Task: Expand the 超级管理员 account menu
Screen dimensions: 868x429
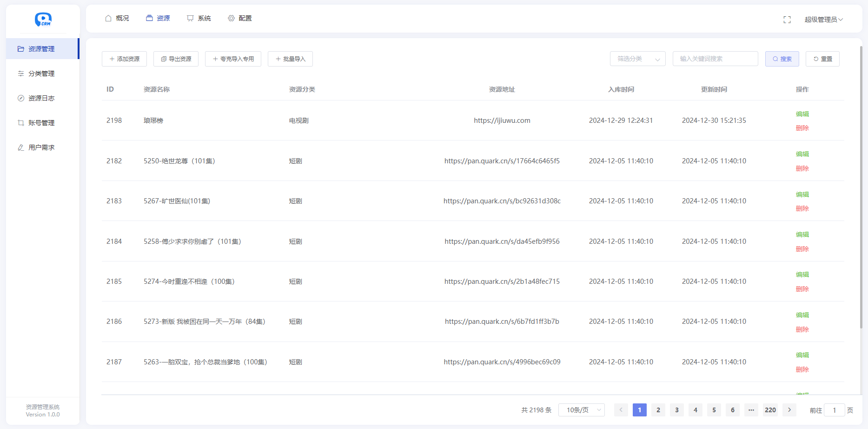Action: (x=823, y=19)
